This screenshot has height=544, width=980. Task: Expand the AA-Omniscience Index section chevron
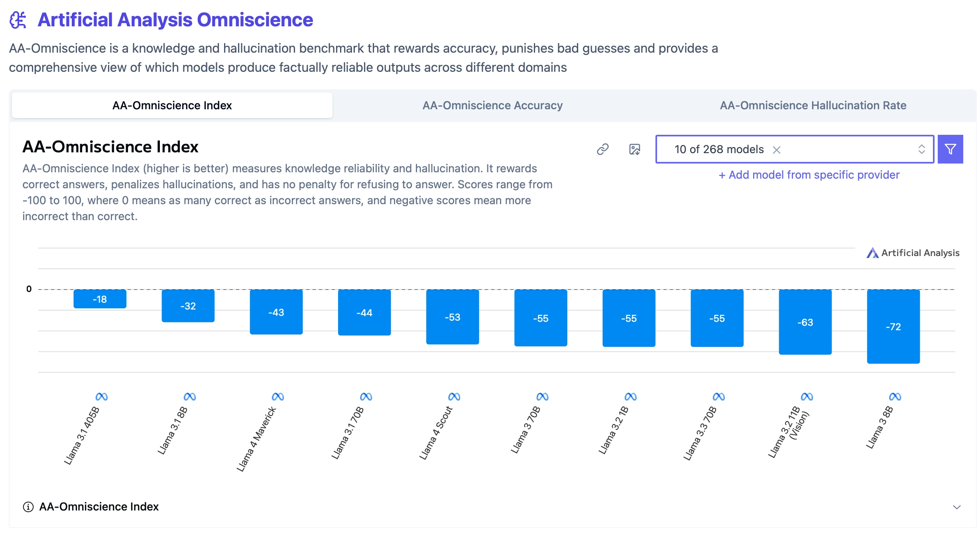tap(956, 507)
